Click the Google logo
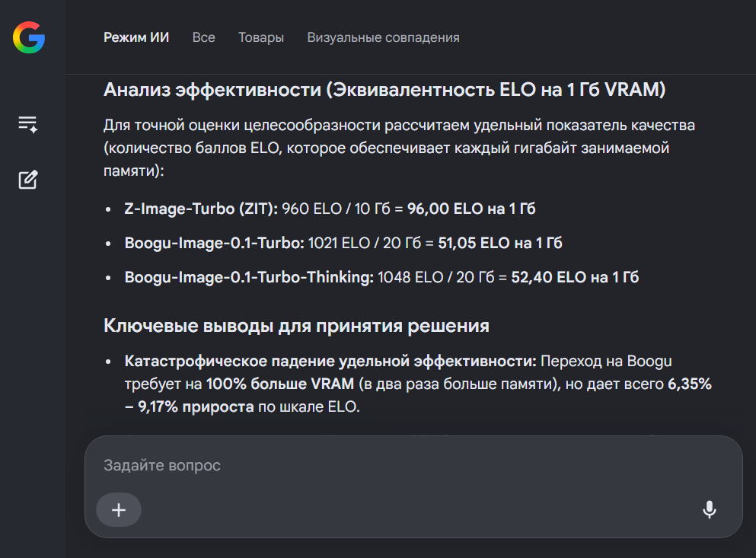 pyautogui.click(x=29, y=37)
